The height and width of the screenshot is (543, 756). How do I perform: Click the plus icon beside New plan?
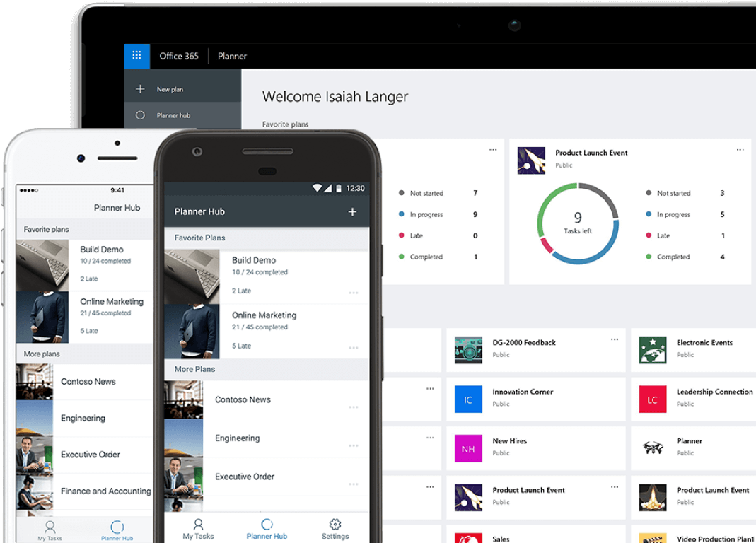point(140,89)
